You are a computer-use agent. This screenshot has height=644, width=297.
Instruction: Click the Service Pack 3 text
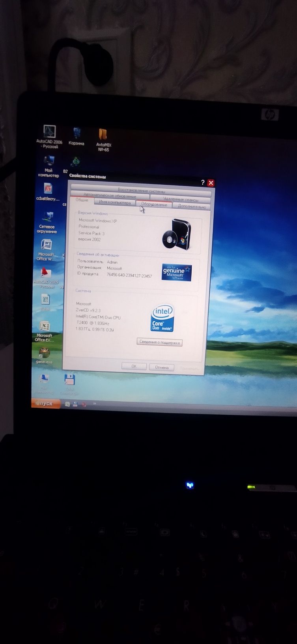coord(92,233)
